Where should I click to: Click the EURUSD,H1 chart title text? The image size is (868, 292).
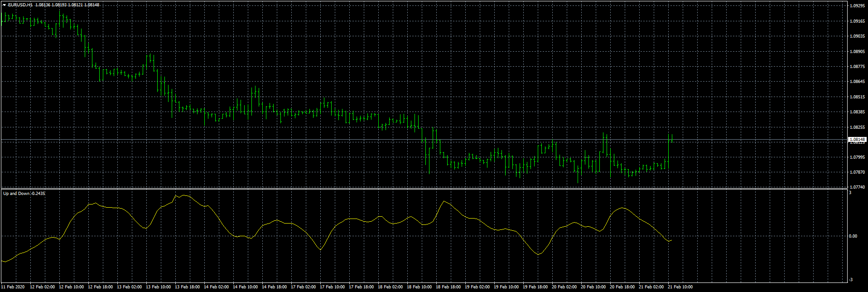[x=20, y=5]
